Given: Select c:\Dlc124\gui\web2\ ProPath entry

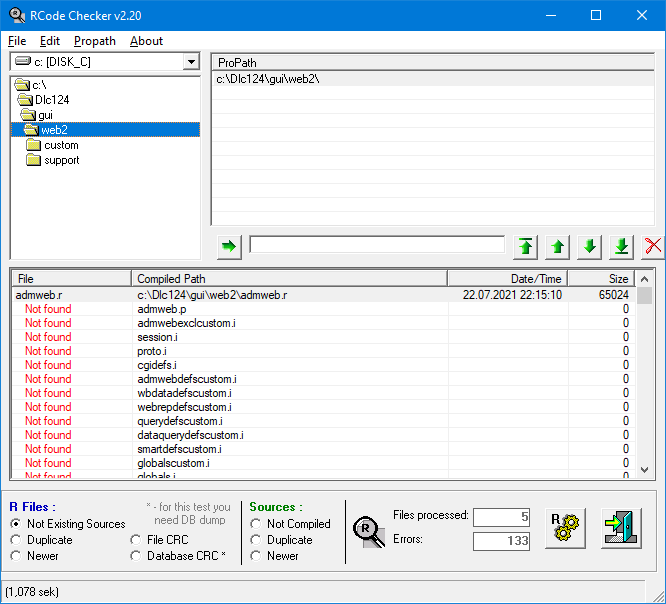Looking at the screenshot, I should tap(433, 79).
